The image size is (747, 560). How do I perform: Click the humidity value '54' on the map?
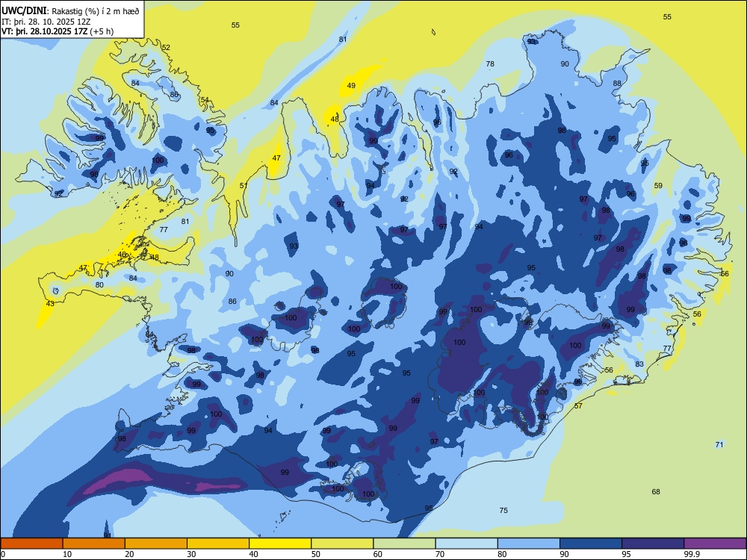[x=205, y=100]
